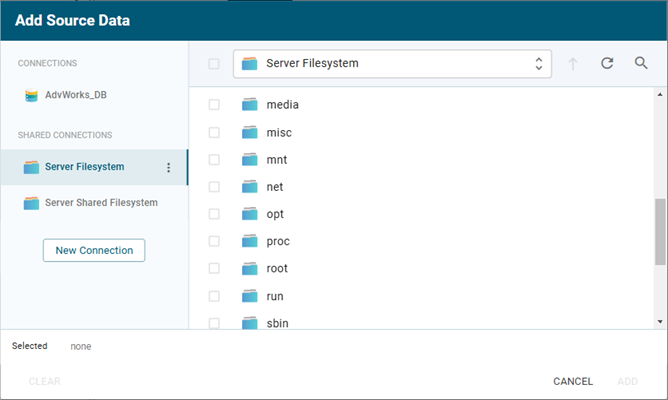The width and height of the screenshot is (668, 400).
Task: Open search with the magnifier icon
Action: point(641,64)
